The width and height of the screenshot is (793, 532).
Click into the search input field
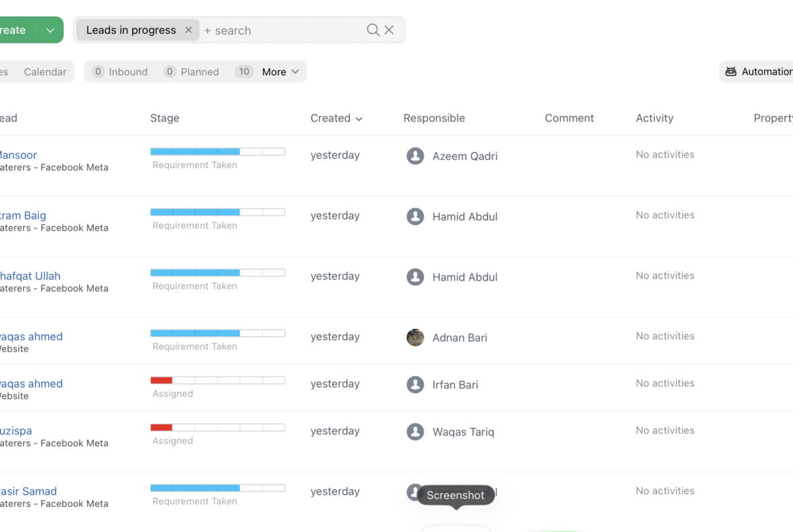tap(285, 30)
